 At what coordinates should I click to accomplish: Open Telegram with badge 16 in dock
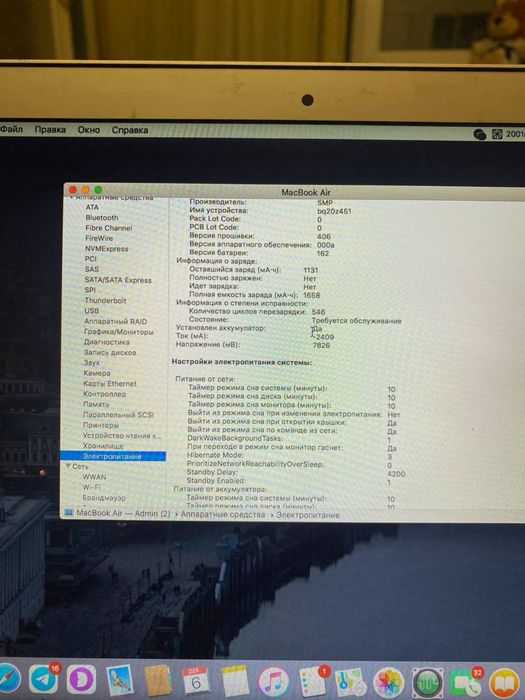[44, 679]
